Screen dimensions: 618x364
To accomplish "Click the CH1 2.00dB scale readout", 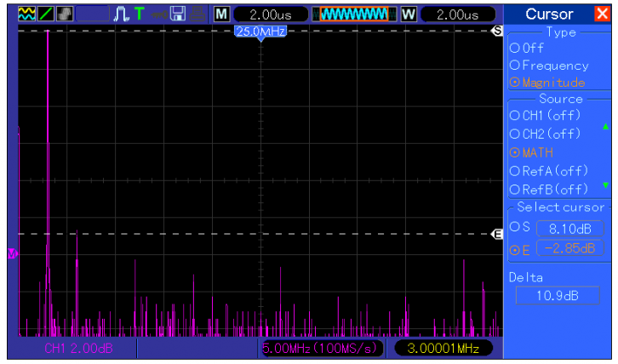I will pyautogui.click(x=77, y=349).
